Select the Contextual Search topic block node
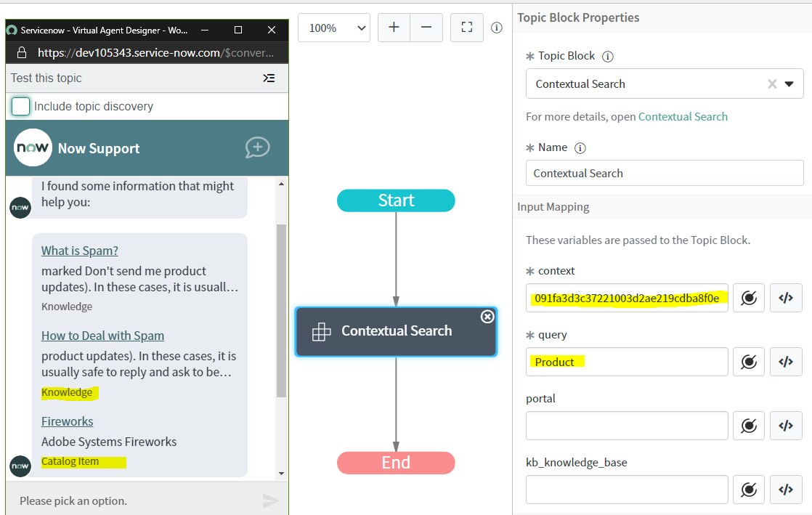812x515 pixels. coord(396,331)
